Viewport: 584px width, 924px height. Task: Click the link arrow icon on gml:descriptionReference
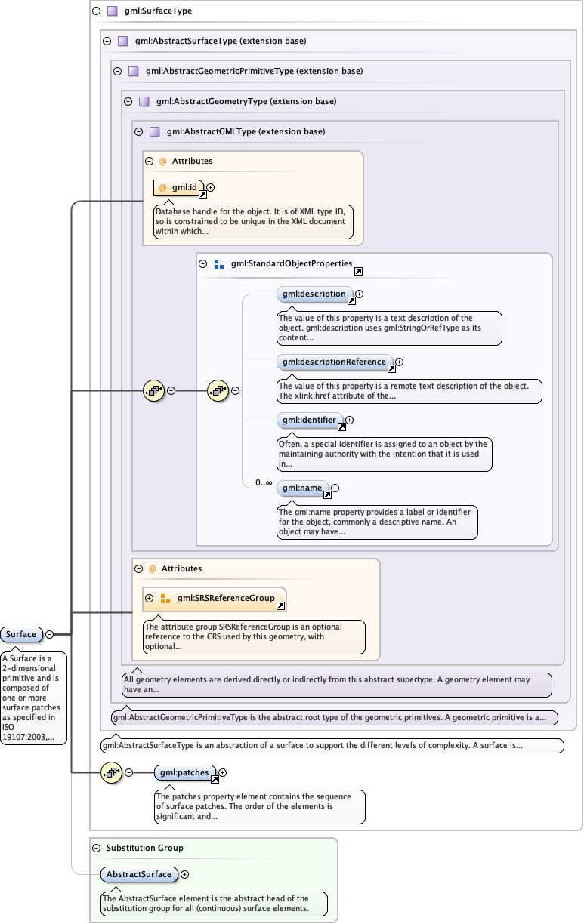click(x=392, y=368)
